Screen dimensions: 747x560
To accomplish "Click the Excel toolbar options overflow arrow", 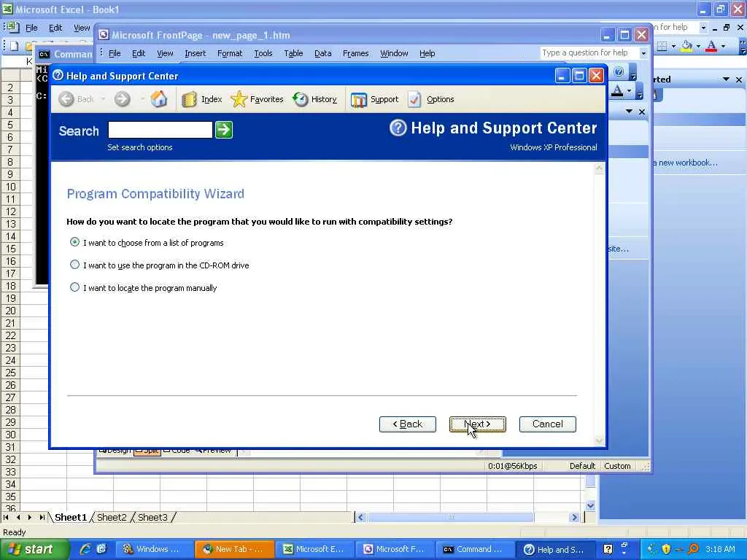I will click(x=743, y=46).
